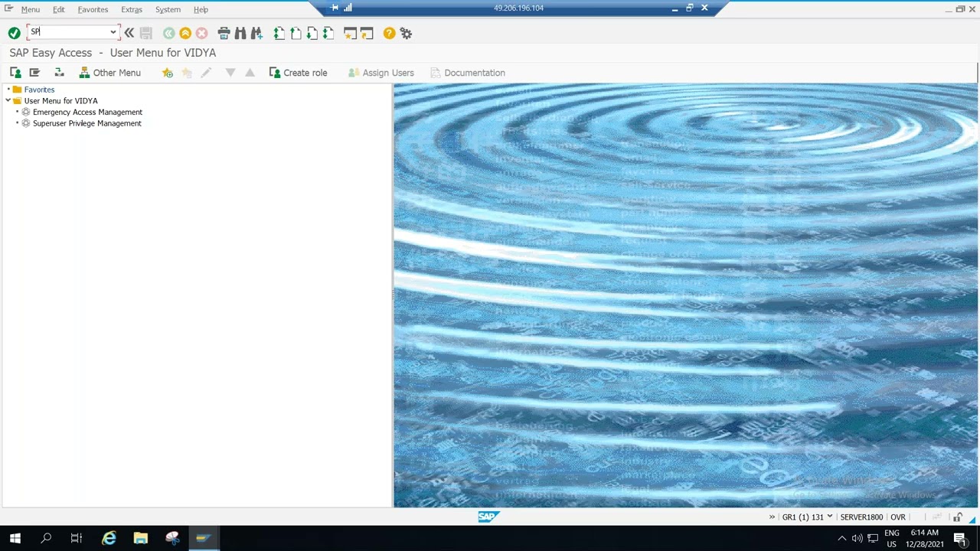Select User Menu for VIDYA tree label
This screenshot has height=551, width=980.
point(60,100)
